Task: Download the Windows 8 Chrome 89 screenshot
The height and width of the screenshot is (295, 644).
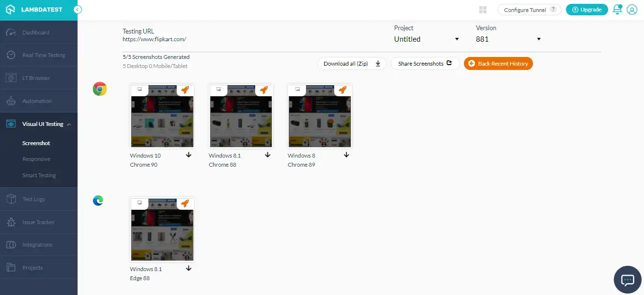Action: tap(347, 155)
